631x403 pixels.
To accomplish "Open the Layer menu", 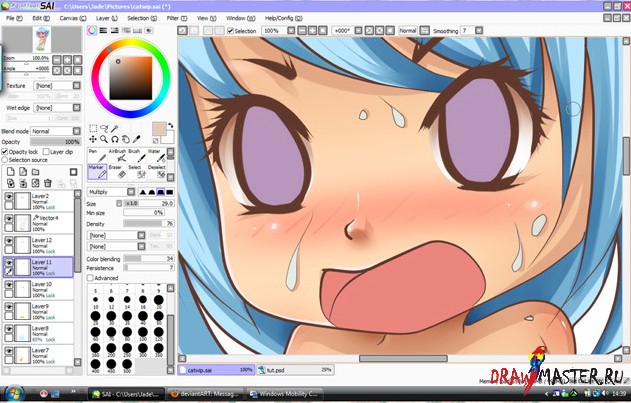I will [107, 18].
